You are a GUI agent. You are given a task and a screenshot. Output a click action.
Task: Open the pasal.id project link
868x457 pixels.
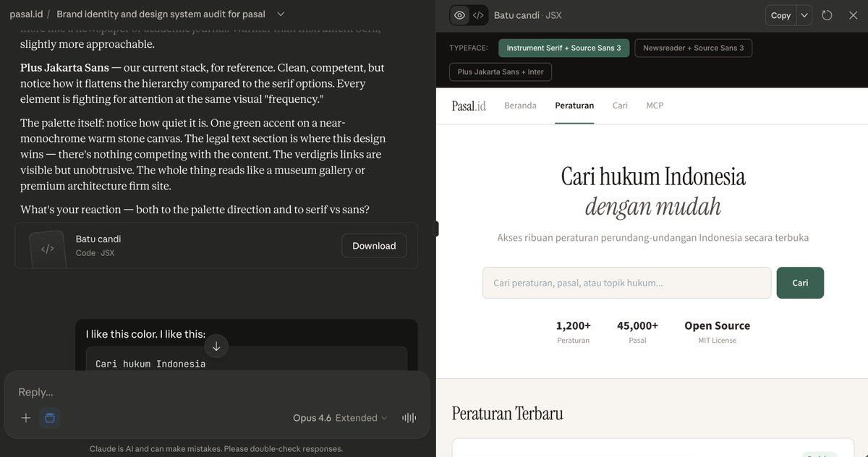coord(25,14)
